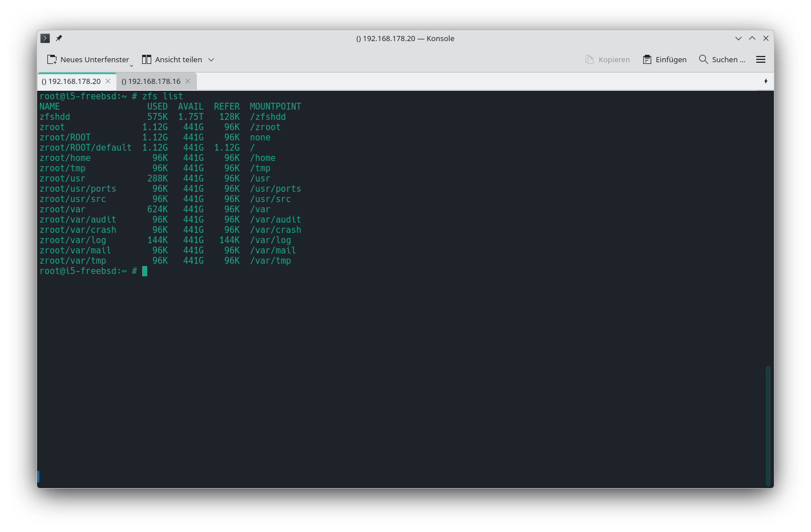811x532 pixels.
Task: Click the Neues Unterfenster new tab icon
Action: point(52,59)
